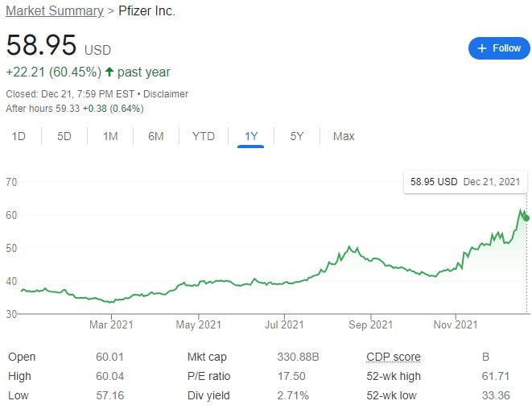Click the plus icon on Follow button
The height and width of the screenshot is (409, 532).
(x=482, y=48)
